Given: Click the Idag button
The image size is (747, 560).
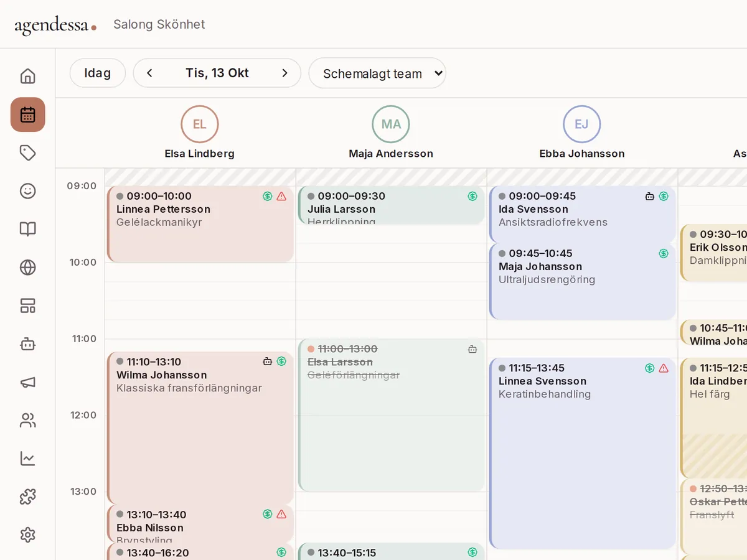Looking at the screenshot, I should pyautogui.click(x=98, y=73).
